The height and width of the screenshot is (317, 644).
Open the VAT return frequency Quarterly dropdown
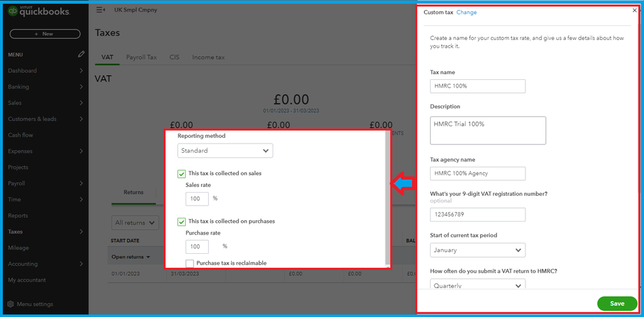click(x=477, y=285)
